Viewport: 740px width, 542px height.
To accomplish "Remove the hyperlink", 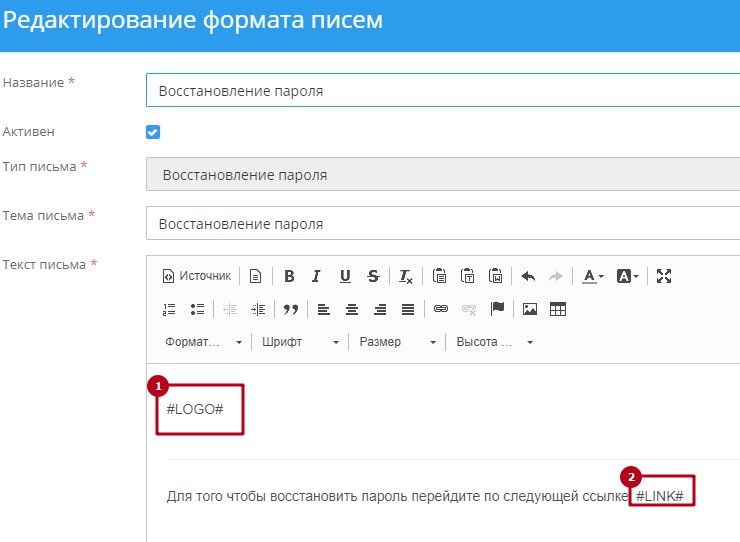I will pos(469,309).
